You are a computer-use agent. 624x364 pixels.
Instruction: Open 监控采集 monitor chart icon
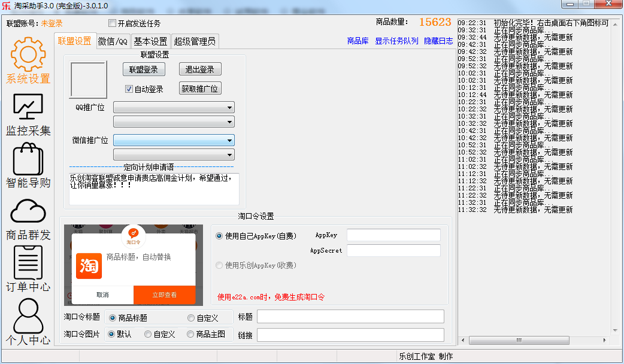[28, 107]
